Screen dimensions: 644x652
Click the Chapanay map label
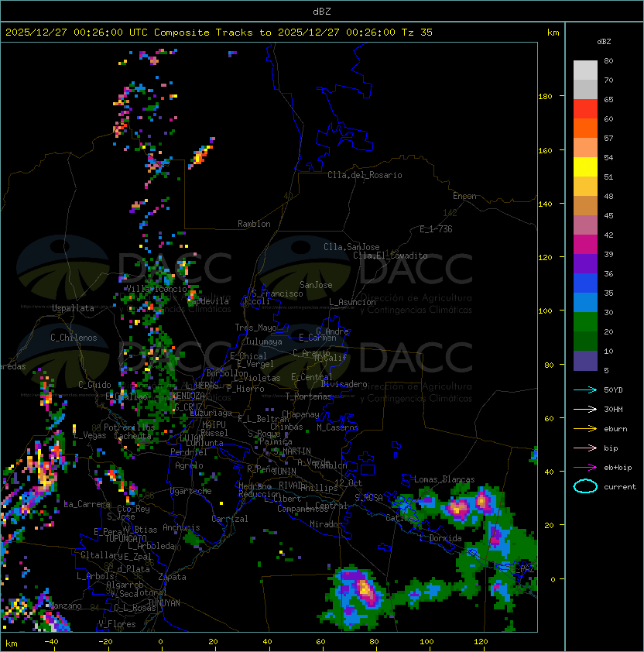pyautogui.click(x=300, y=414)
